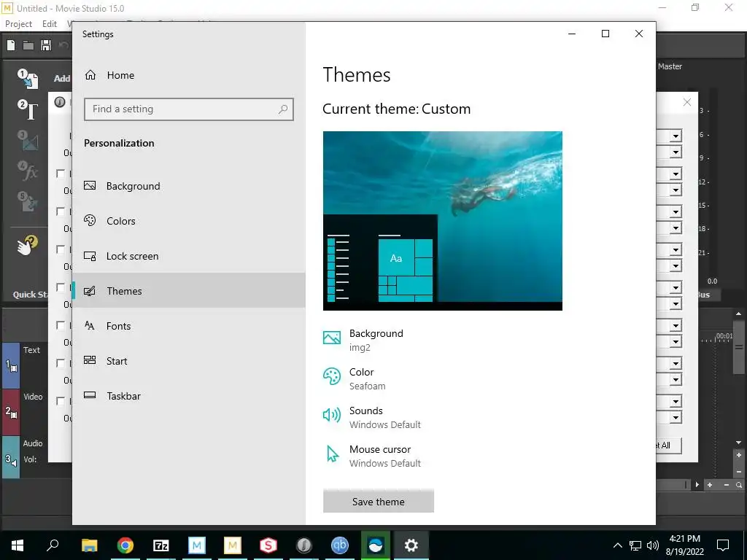Open Mouse cursor theme option

(x=371, y=456)
